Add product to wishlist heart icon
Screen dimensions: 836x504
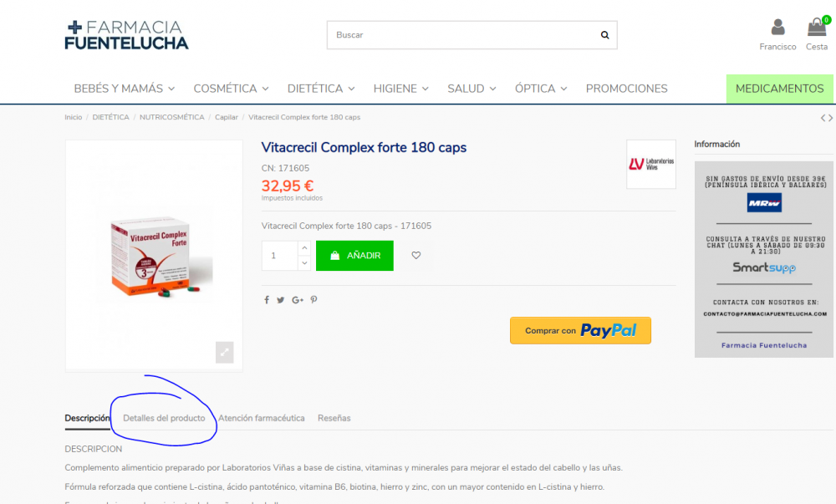click(415, 256)
